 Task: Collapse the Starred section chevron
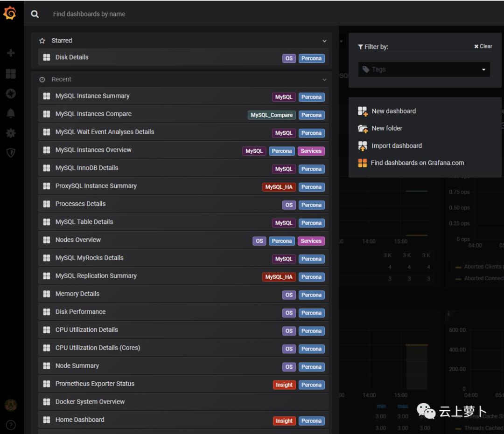(324, 41)
